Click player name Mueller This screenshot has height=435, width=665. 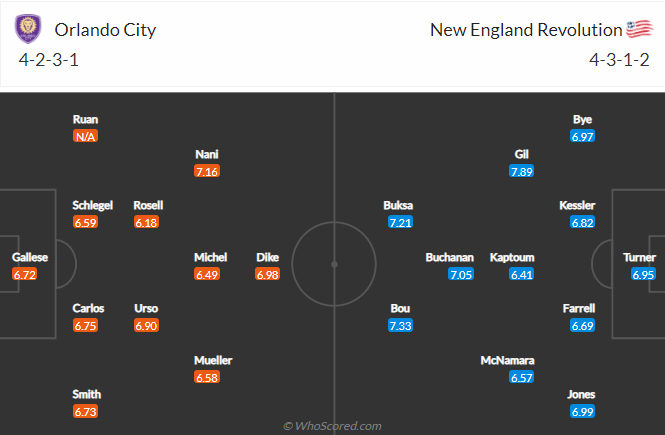pyautogui.click(x=213, y=360)
